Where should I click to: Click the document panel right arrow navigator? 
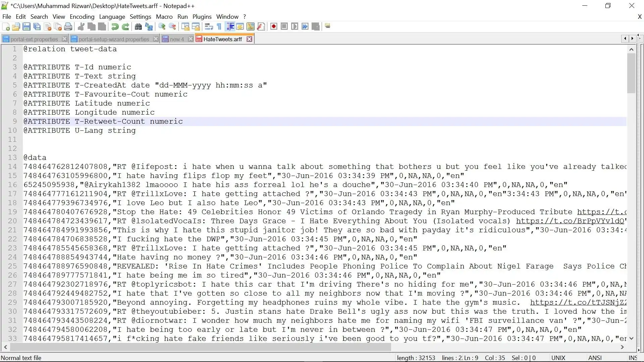[632, 39]
